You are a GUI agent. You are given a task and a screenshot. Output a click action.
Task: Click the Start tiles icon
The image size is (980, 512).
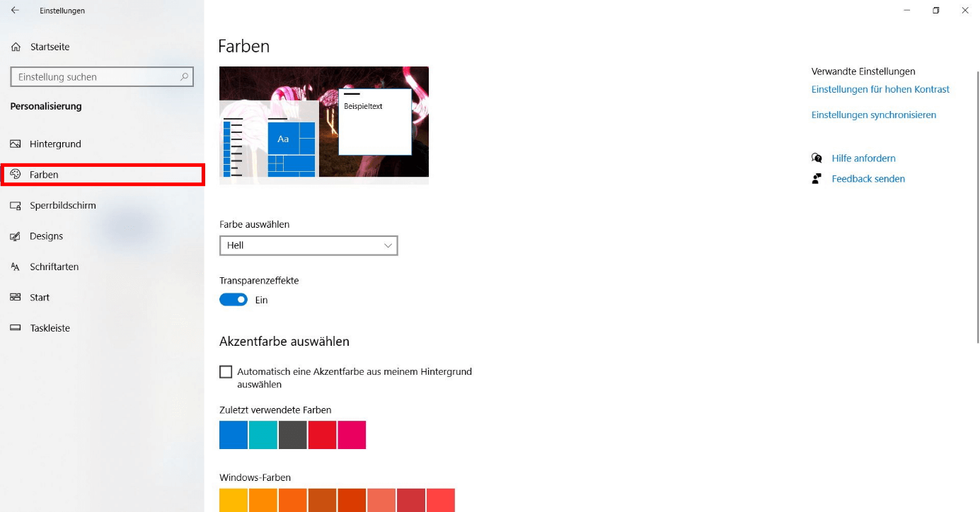click(x=16, y=298)
